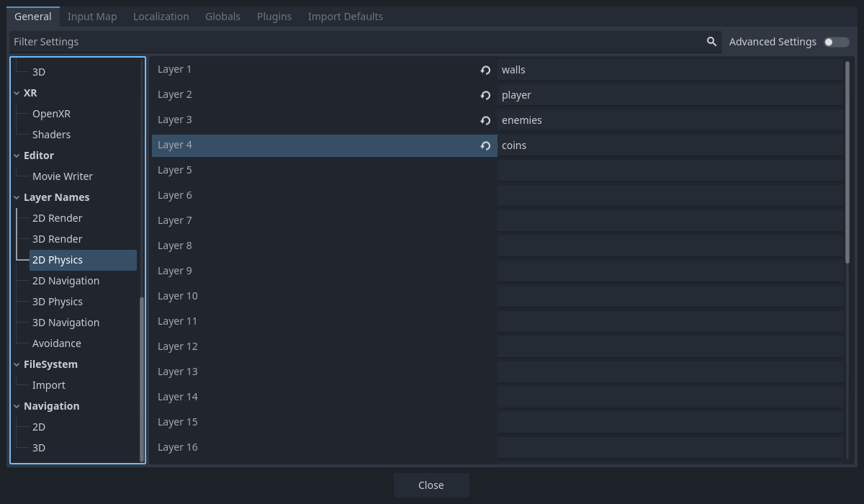Collapse the FileSystem section

coord(16,364)
